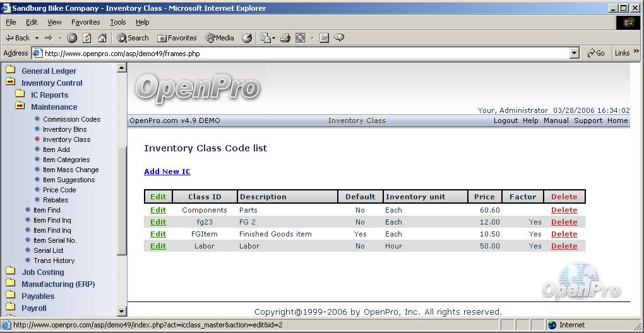Click the Stop button in browser toolbar

coord(72,38)
